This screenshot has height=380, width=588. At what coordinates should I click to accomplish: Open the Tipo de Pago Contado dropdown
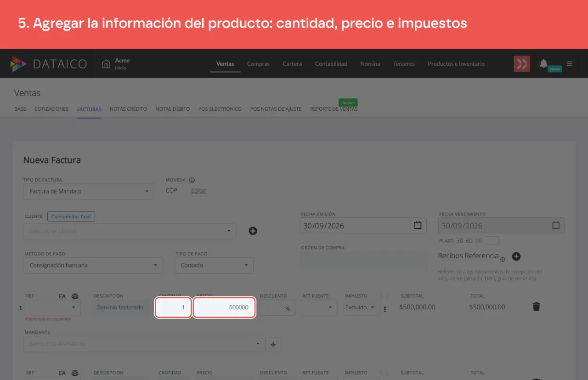point(214,266)
